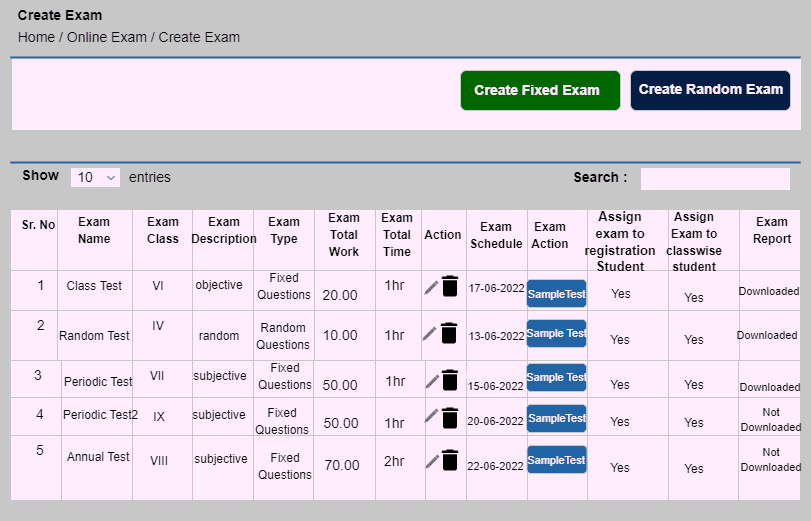Click the 22-06-2022 schedule date

tap(495, 467)
